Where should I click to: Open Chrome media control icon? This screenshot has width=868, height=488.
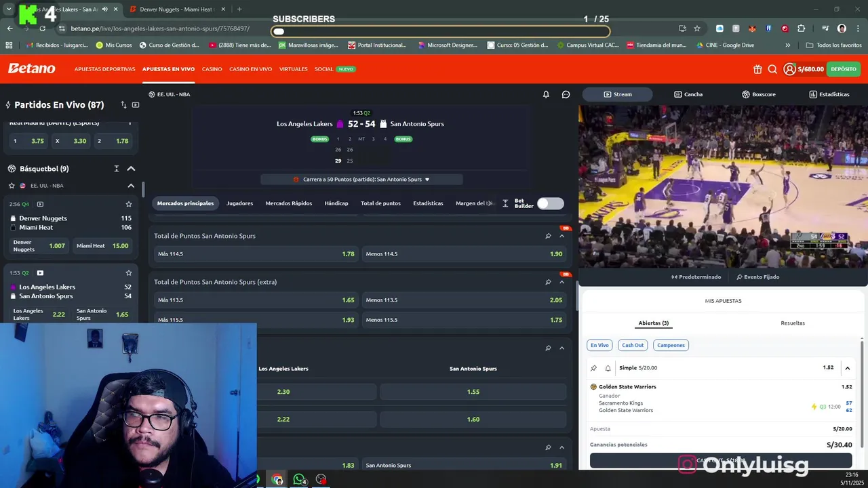point(825,28)
